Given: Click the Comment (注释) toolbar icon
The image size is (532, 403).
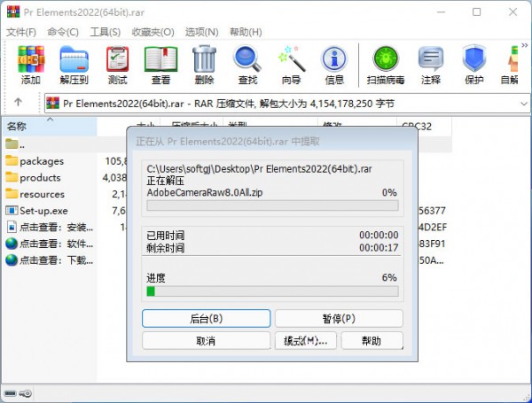Looking at the screenshot, I should pos(431,59).
